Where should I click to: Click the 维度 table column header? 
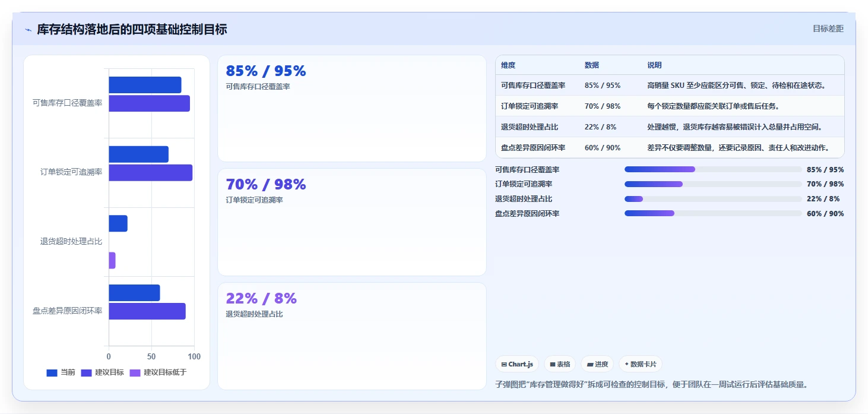[x=508, y=65]
